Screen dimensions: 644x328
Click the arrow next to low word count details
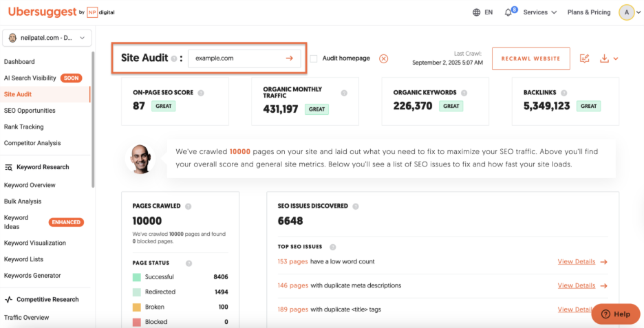[x=604, y=262]
